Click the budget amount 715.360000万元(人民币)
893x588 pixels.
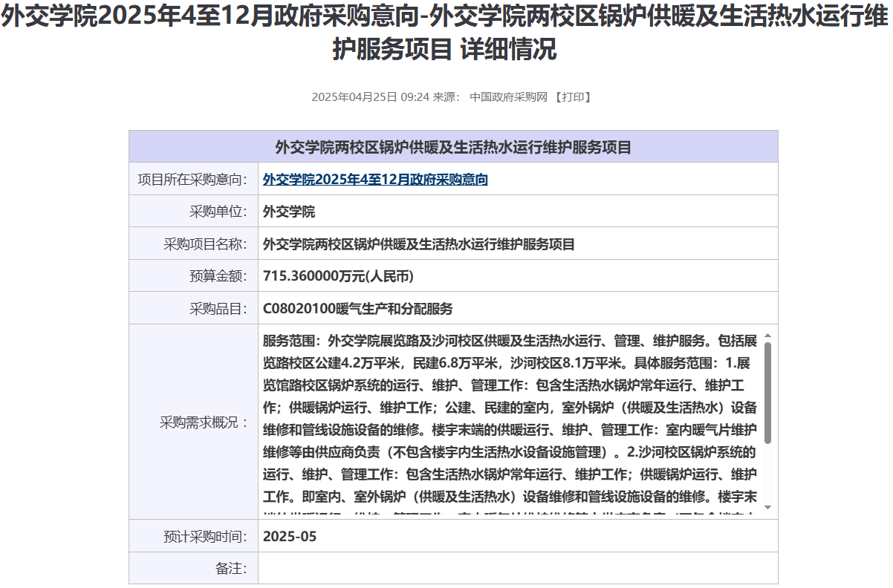[338, 276]
